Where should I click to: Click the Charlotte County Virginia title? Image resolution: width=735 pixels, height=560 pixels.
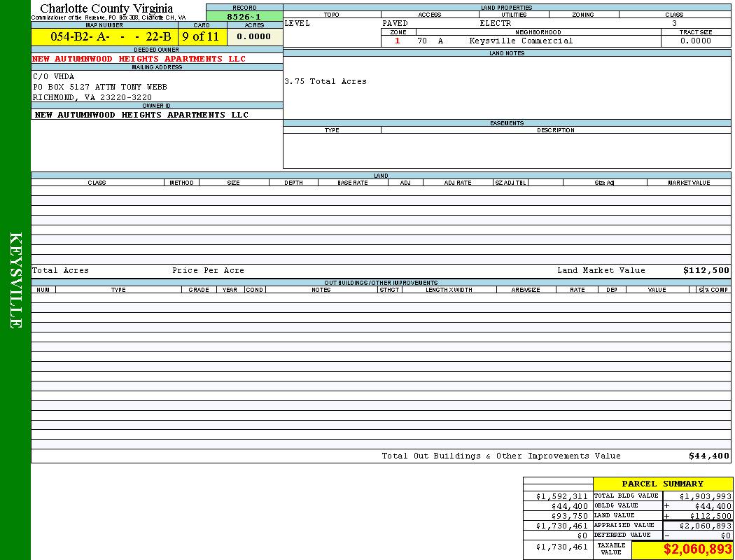pos(106,8)
